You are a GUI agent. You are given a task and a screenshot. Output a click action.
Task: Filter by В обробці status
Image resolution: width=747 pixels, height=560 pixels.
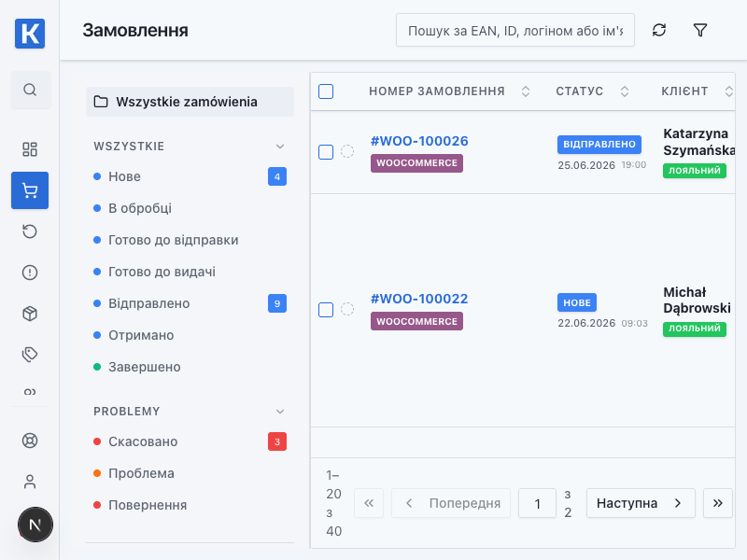[190, 208]
